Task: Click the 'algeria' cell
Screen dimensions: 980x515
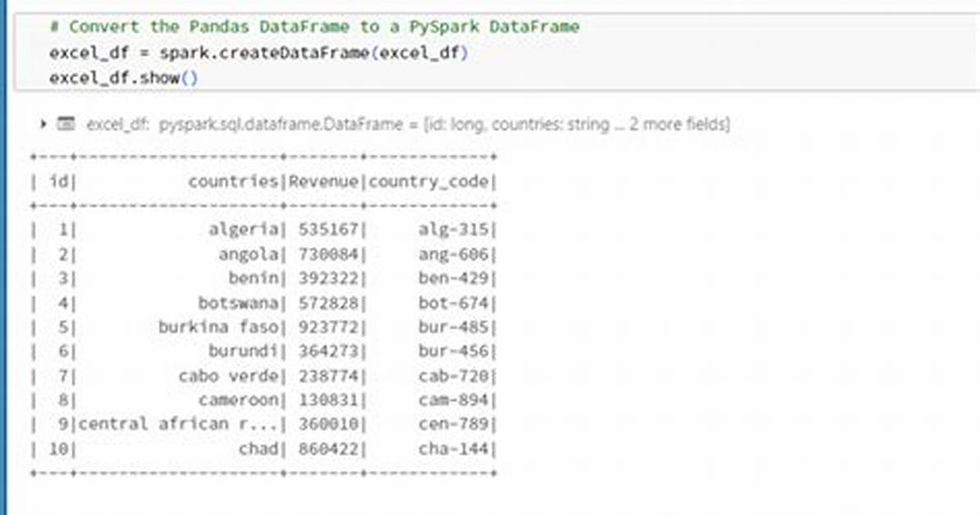Action: pyautogui.click(x=243, y=230)
